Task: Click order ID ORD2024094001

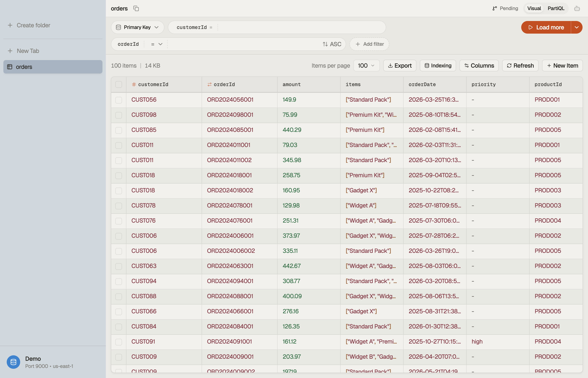Action: (x=230, y=281)
